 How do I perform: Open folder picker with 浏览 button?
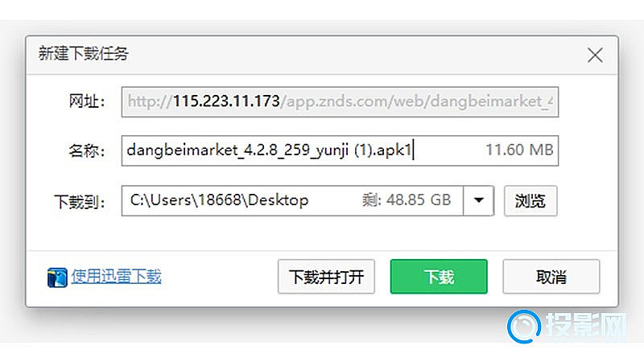coord(530,200)
